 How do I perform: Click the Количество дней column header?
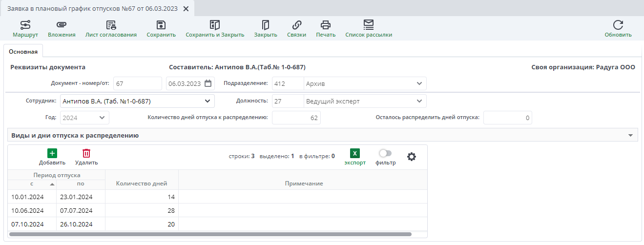(x=142, y=184)
